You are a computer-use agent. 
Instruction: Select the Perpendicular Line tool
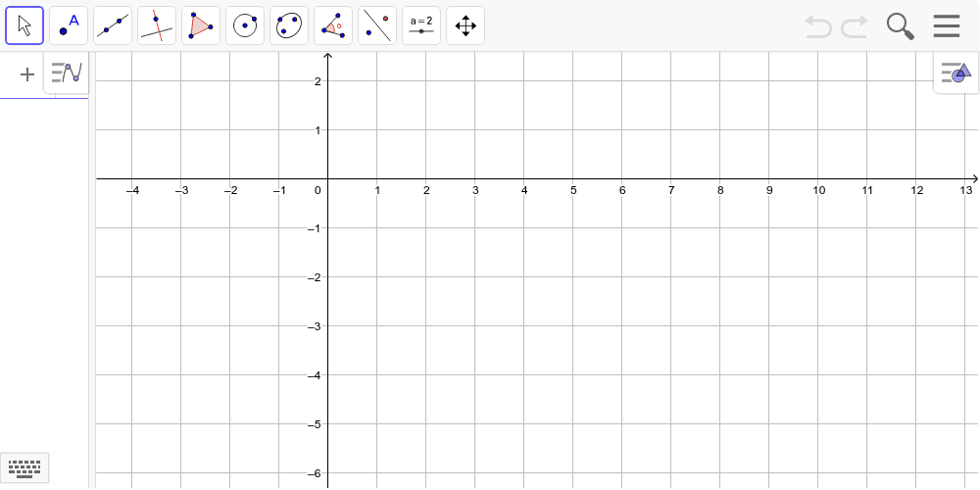click(157, 25)
